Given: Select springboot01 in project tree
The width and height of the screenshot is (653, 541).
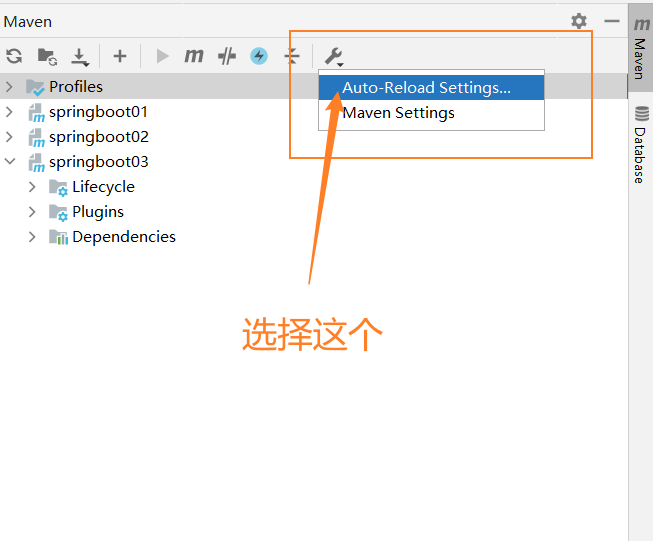Looking at the screenshot, I should click(98, 112).
